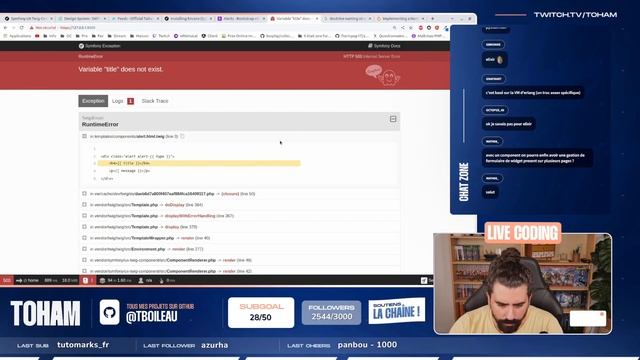This screenshot has height=360, width=640.
Task: Open the Info bookmarks folder
Action: [x=50, y=36]
